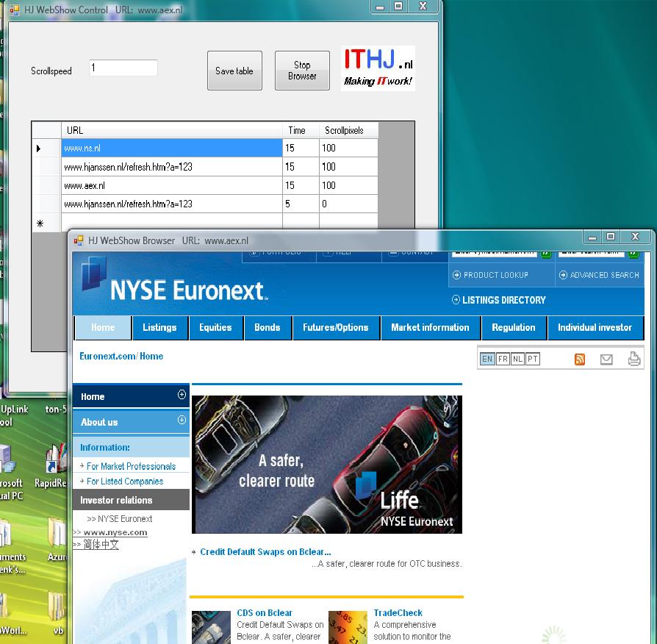This screenshot has width=657, height=644.
Task: Switch language to PT
Action: point(533,359)
